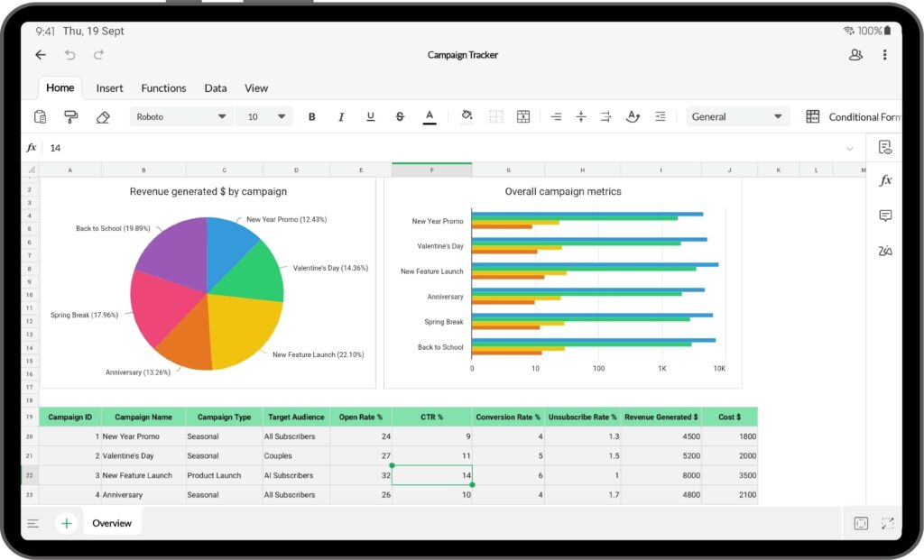
Task: Click the Unsubscribe Rate % header cell
Action: pos(582,417)
